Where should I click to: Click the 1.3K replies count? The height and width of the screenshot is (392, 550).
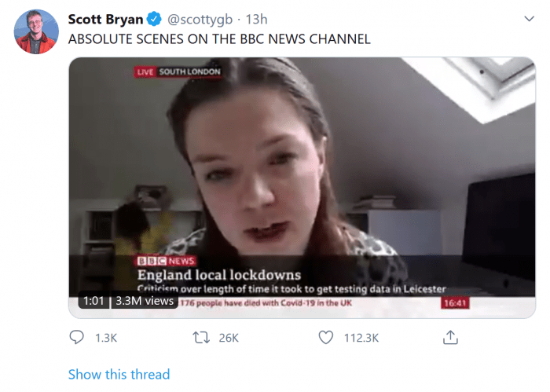coord(106,338)
